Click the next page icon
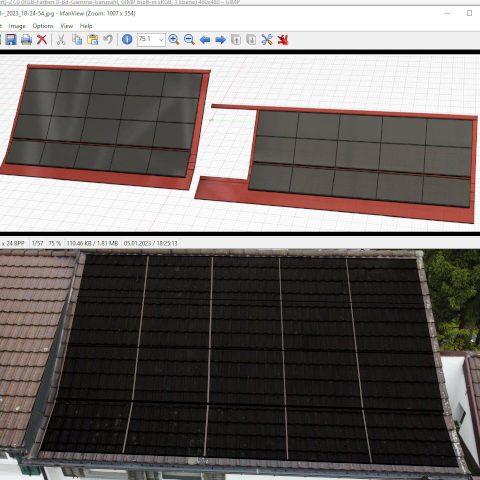The image size is (480, 480). point(251,40)
